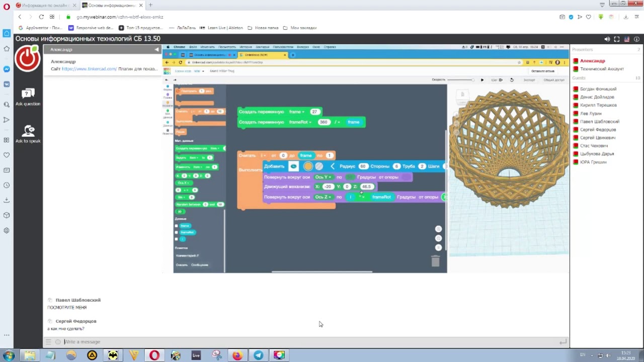Click red power logo icon
Viewport: 644px width, 362px height.
click(27, 58)
